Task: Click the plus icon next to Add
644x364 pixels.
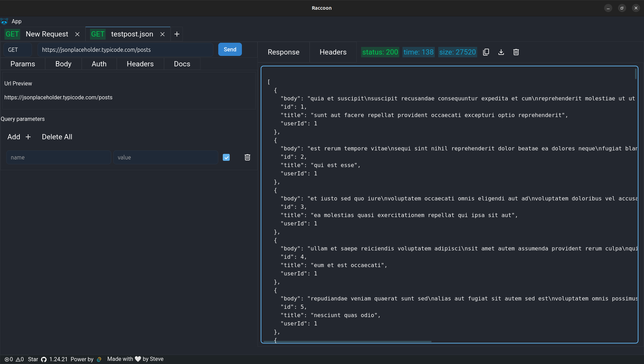Action: coord(28,137)
